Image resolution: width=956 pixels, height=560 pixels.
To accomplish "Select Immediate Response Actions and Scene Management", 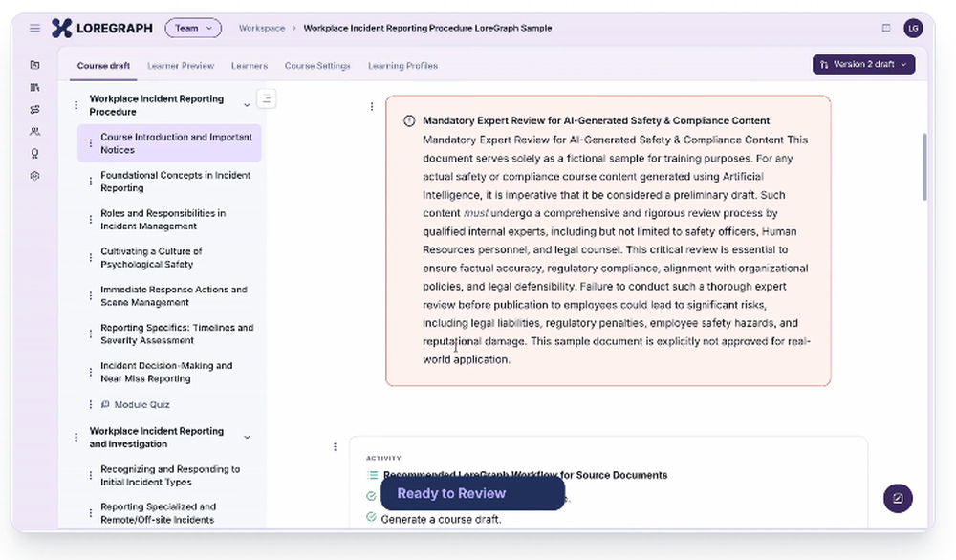I will coord(174,295).
